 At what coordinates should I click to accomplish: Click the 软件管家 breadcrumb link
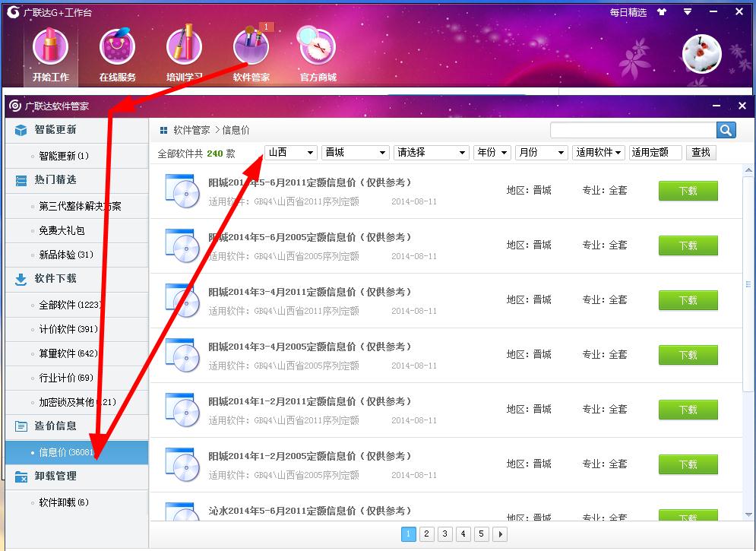coord(191,130)
